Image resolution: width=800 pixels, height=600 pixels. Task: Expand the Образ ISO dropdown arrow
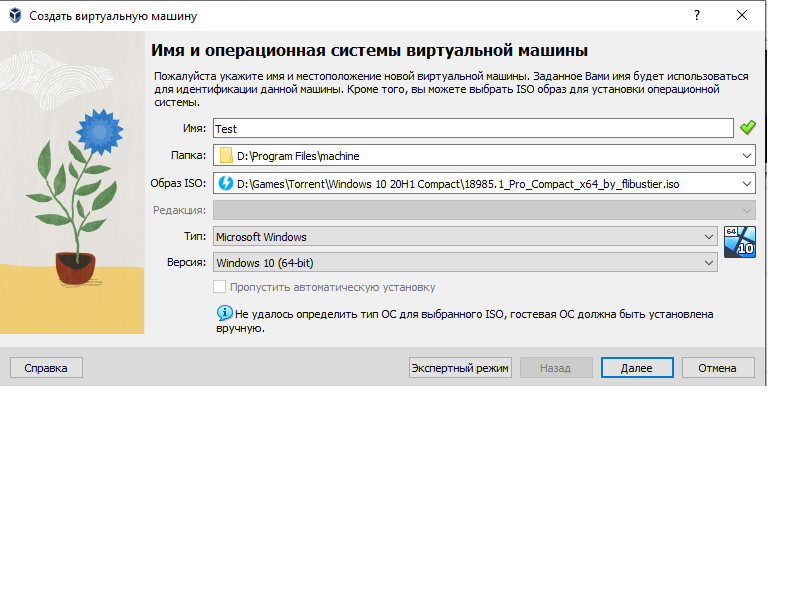pos(746,183)
